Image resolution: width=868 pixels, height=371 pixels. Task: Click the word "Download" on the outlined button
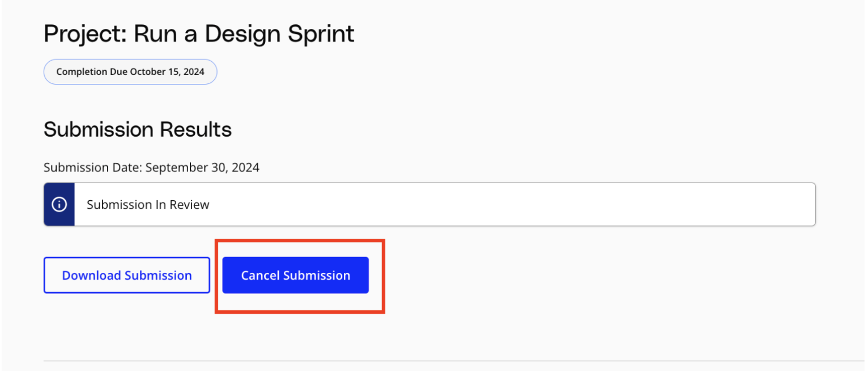[x=91, y=276]
